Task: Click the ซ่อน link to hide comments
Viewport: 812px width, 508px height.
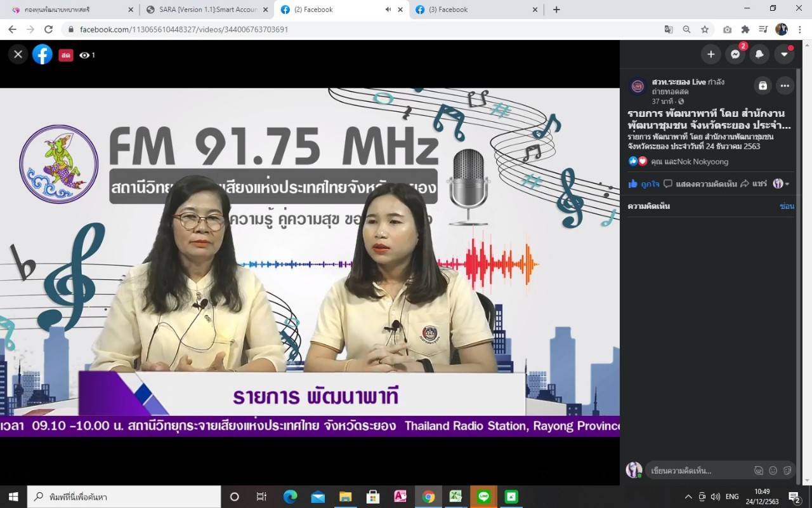Action: [x=788, y=206]
